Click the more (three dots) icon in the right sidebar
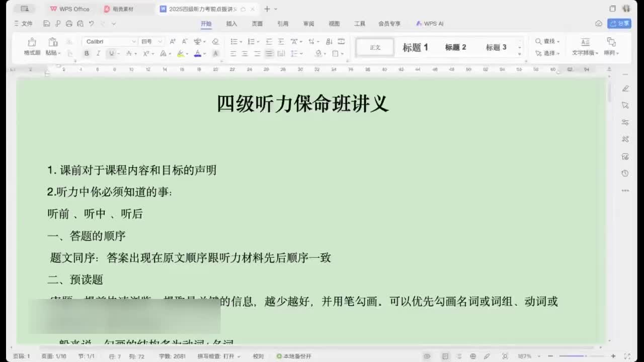This screenshot has width=644, height=362. tap(625, 191)
